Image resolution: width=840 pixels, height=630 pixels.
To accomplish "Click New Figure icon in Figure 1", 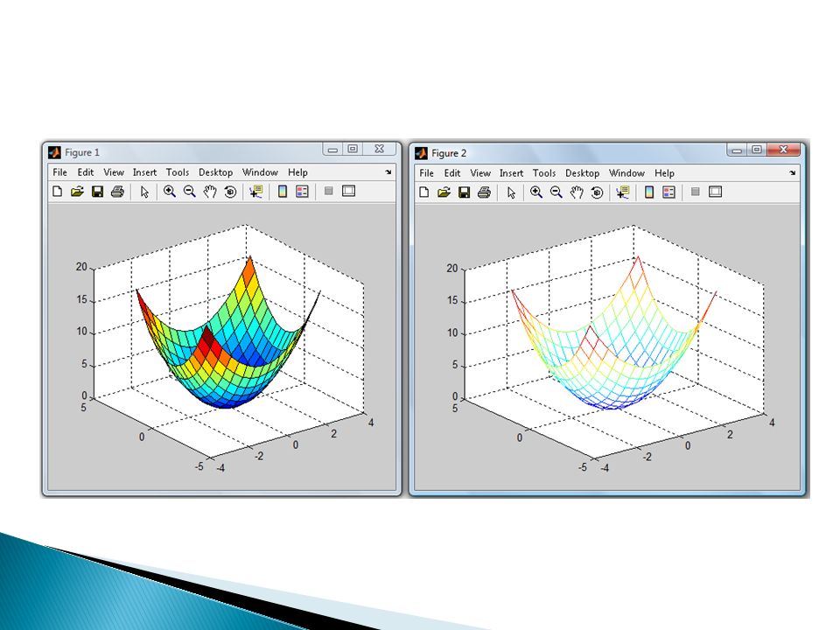I will pyautogui.click(x=58, y=192).
